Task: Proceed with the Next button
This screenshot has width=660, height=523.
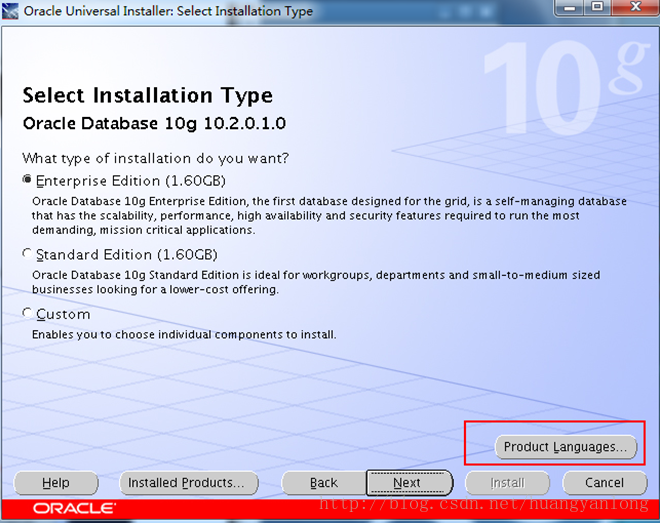Action: click(x=410, y=482)
